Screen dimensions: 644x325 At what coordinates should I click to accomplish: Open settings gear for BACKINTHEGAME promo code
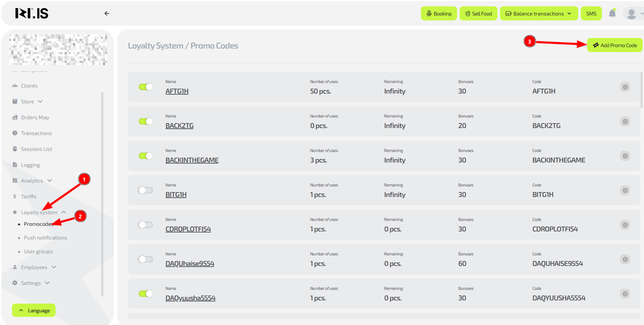coord(625,156)
